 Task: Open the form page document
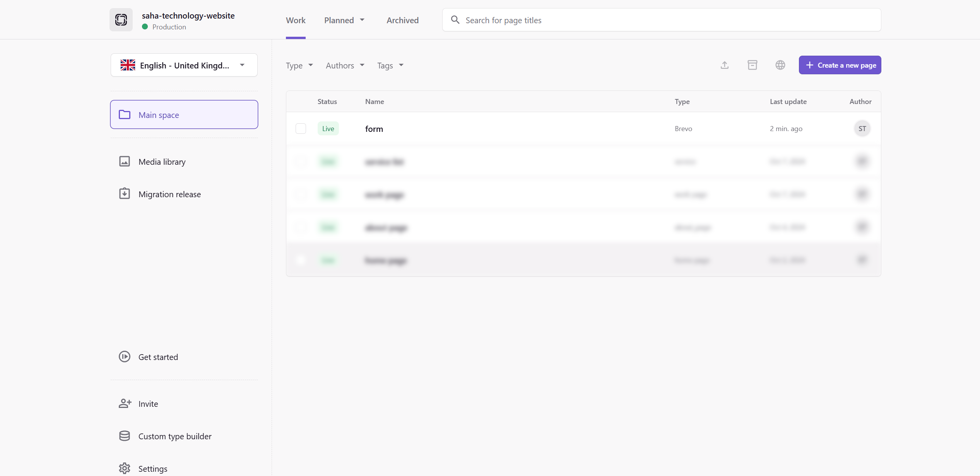[374, 129]
